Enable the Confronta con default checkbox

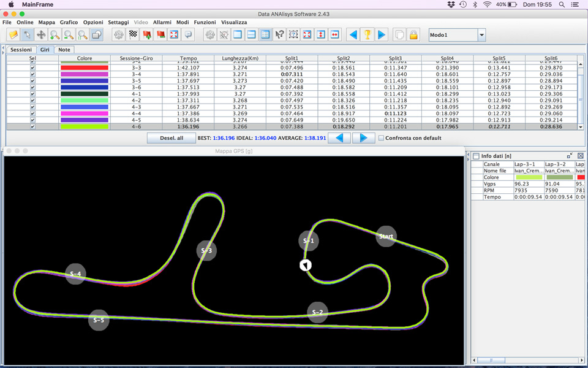pyautogui.click(x=381, y=138)
